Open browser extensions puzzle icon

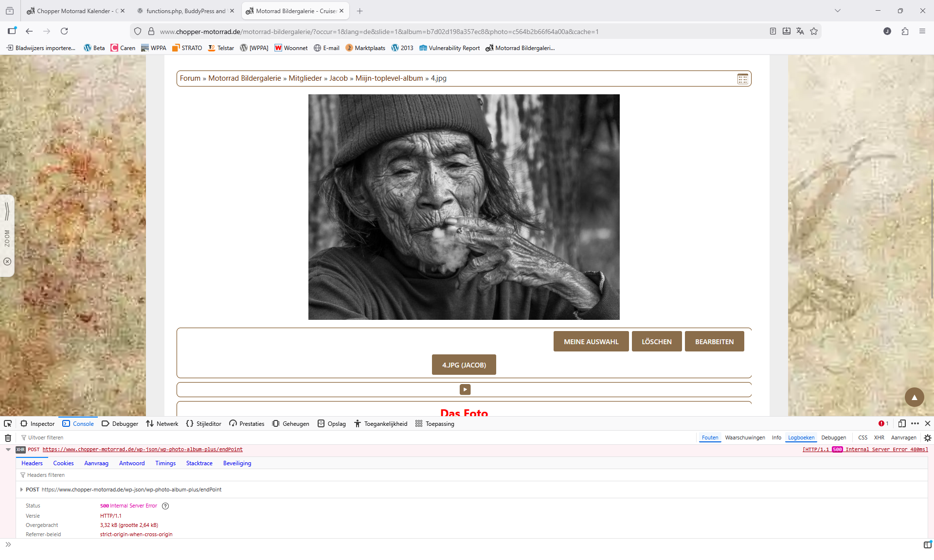905,32
